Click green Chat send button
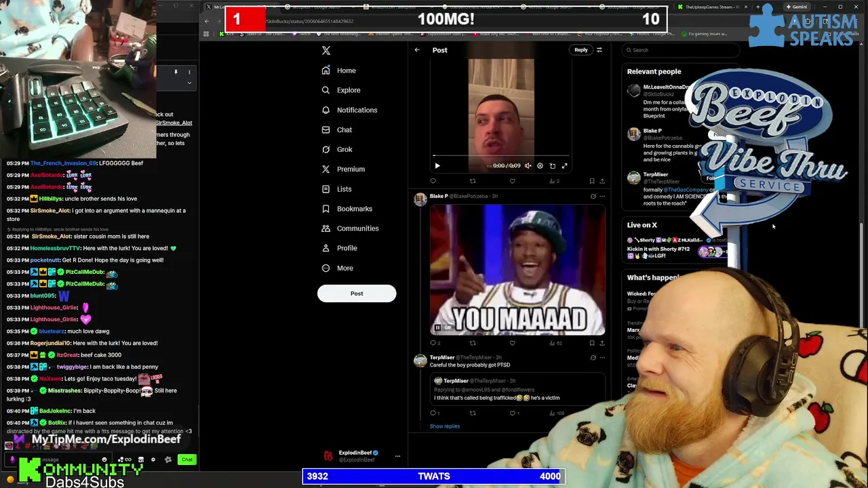Screen dimensions: 868x488 coord(187,460)
